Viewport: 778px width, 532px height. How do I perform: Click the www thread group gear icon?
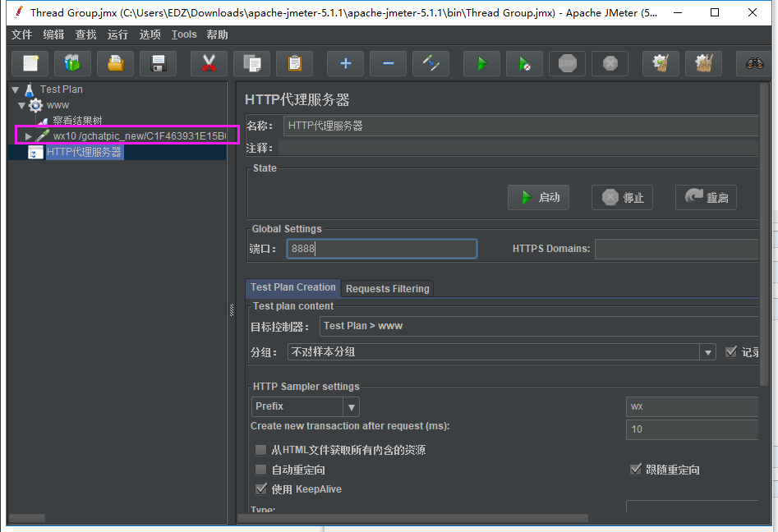coord(35,105)
